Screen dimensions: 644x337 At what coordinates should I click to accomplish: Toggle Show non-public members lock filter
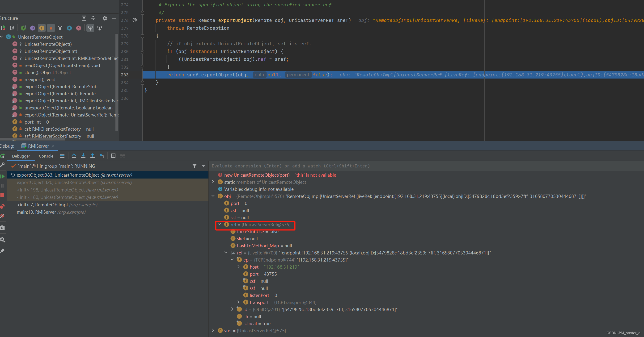click(51, 28)
